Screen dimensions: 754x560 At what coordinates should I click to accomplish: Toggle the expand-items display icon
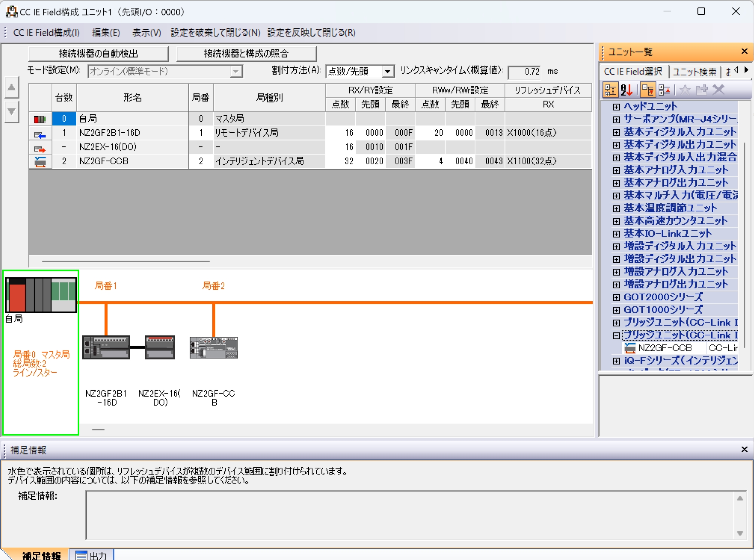click(x=664, y=90)
